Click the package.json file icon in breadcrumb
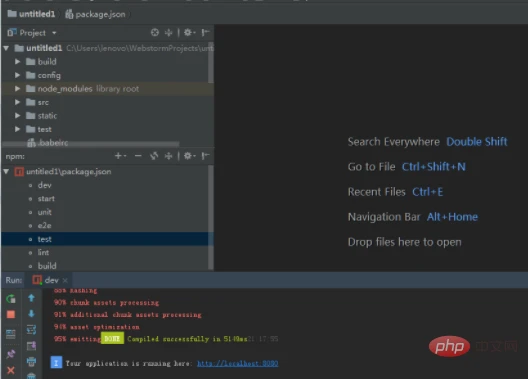The height and width of the screenshot is (379, 528). pyautogui.click(x=69, y=14)
